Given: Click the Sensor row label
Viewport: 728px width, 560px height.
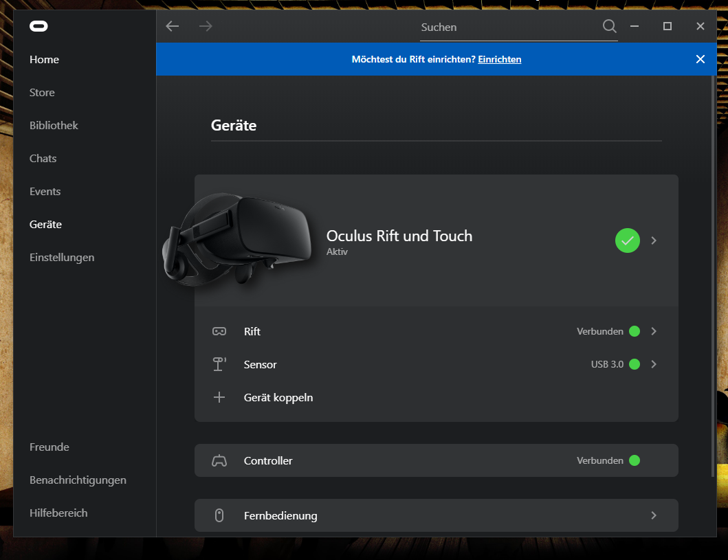Looking at the screenshot, I should click(x=260, y=364).
